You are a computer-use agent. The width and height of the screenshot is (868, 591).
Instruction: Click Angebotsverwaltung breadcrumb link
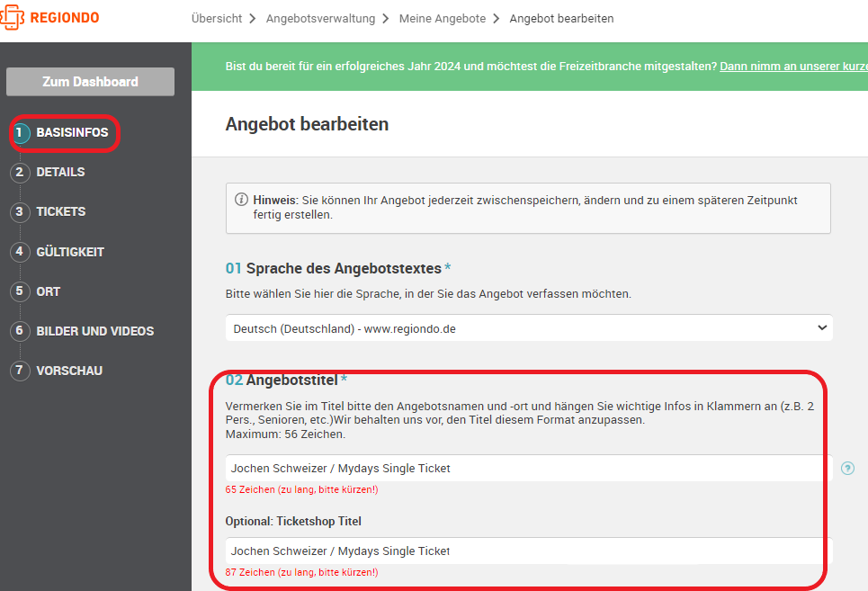pyautogui.click(x=320, y=18)
